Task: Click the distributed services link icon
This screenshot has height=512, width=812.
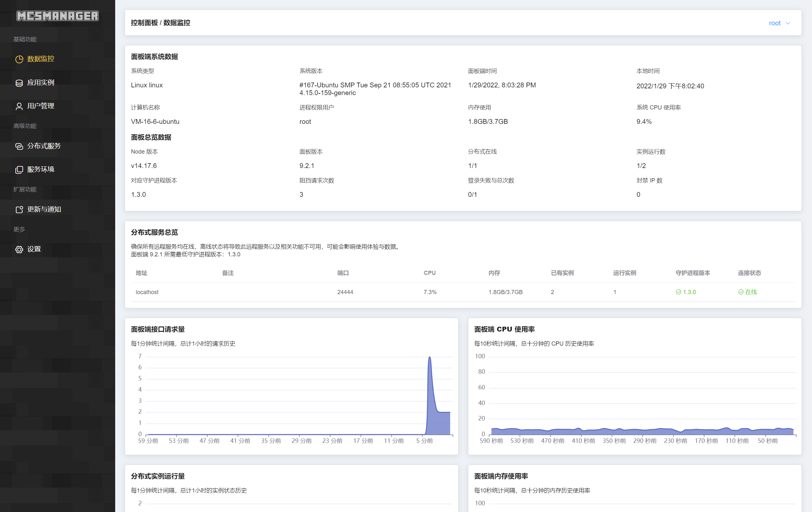Action: point(19,146)
